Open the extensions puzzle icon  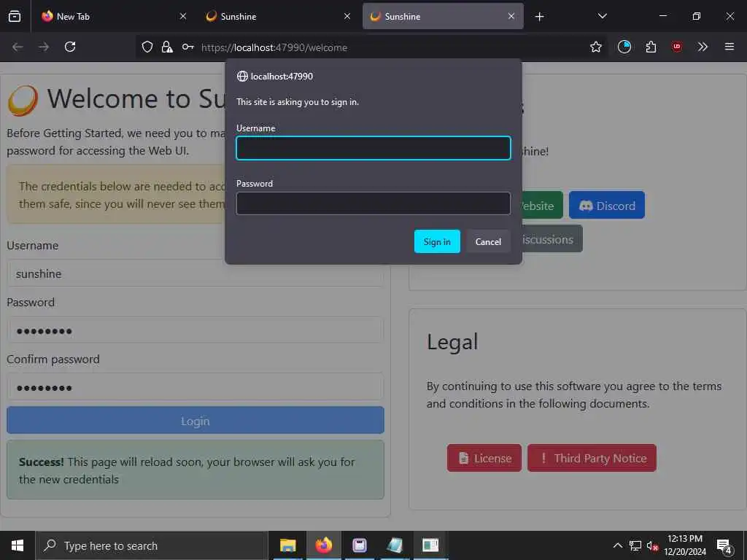[x=651, y=47]
